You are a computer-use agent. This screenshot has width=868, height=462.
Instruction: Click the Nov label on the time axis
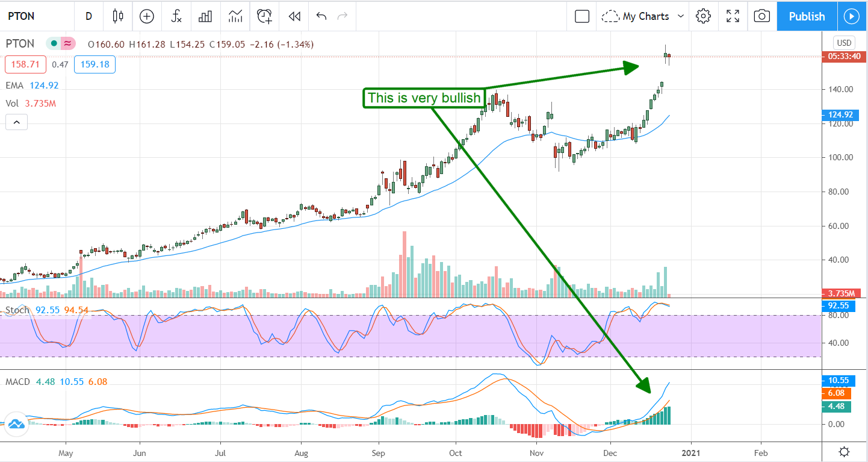tap(535, 452)
